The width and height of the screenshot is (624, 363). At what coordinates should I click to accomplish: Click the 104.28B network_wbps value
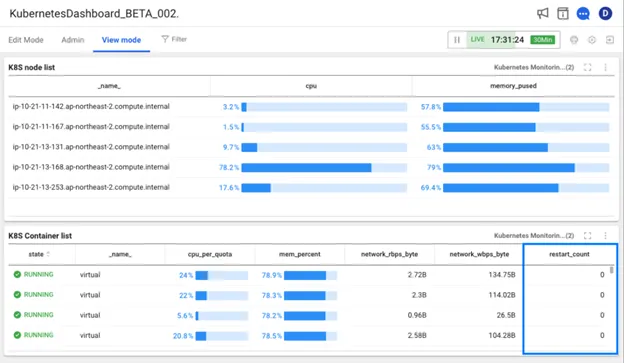pos(502,336)
